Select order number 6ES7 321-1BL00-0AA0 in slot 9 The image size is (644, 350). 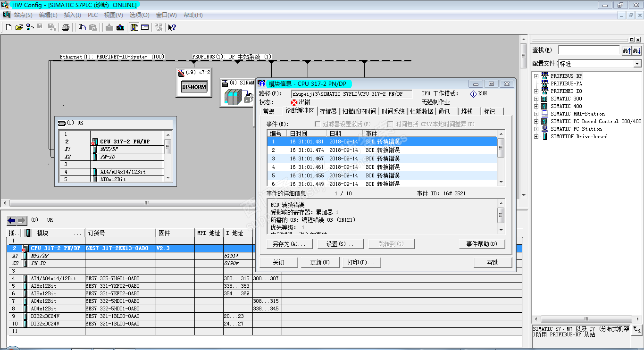(112, 316)
